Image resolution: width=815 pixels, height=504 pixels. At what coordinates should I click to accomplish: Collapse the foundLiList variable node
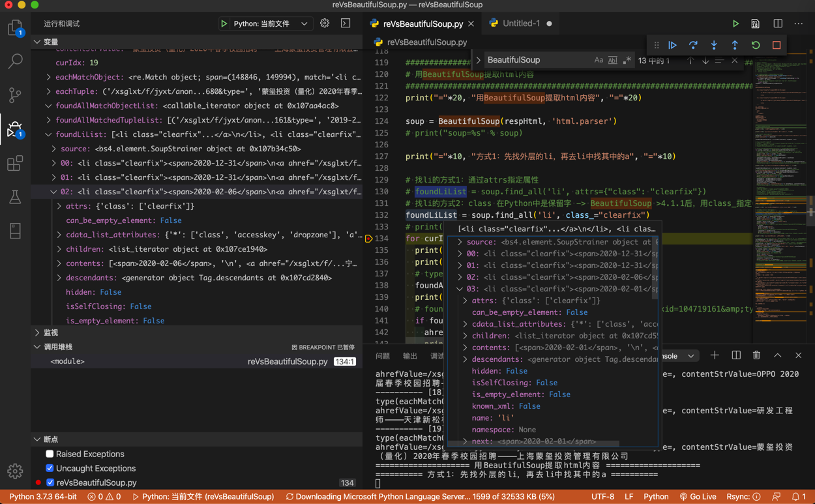49,134
